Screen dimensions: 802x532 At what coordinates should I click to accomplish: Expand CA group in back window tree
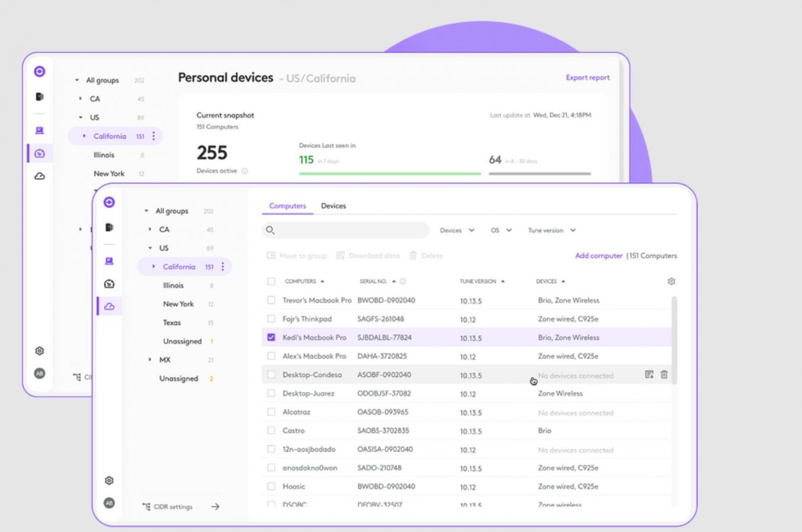click(80, 99)
